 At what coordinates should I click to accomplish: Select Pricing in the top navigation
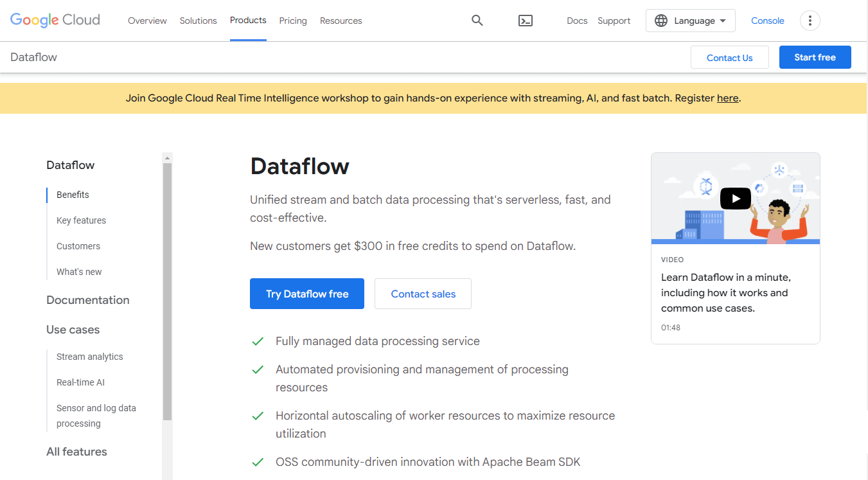pyautogui.click(x=293, y=20)
